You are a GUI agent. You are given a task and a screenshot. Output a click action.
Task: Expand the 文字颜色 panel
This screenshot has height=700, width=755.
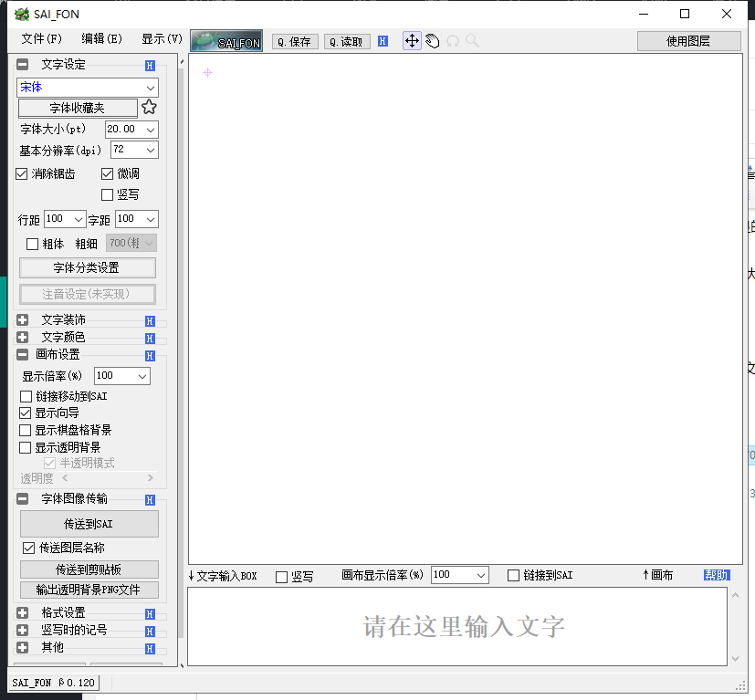click(x=21, y=338)
